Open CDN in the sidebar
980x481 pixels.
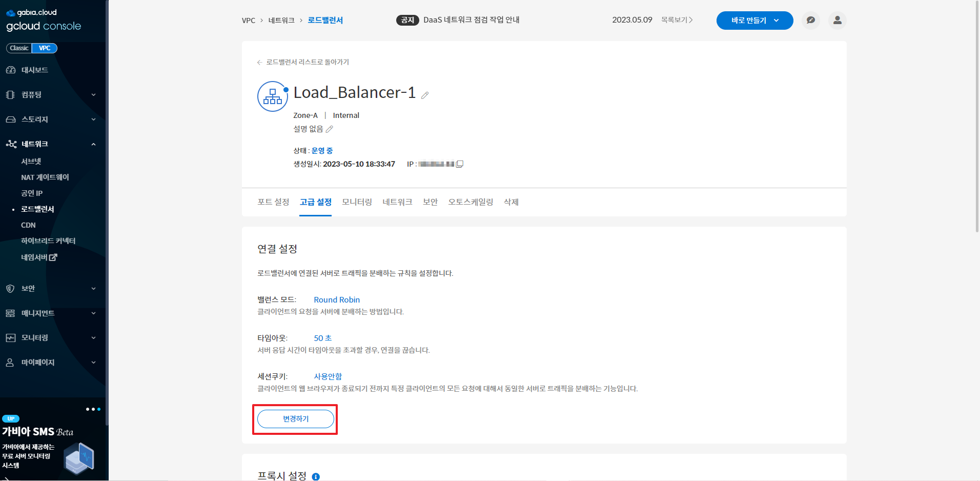(x=28, y=225)
